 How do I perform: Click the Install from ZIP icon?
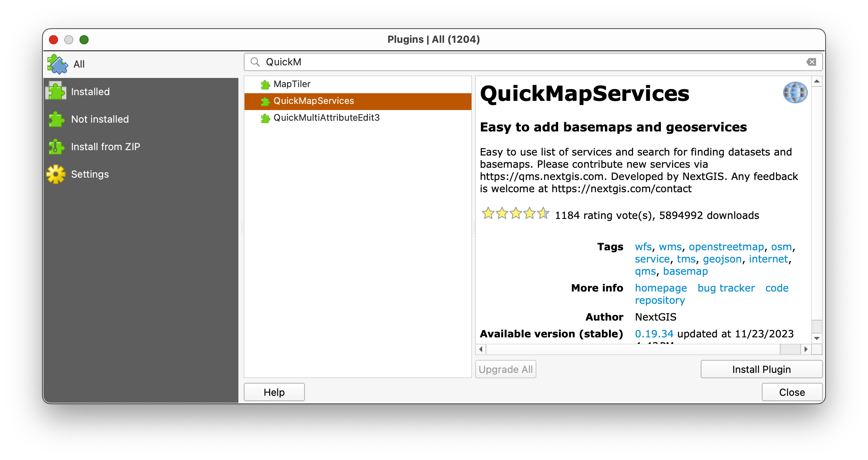coord(56,147)
